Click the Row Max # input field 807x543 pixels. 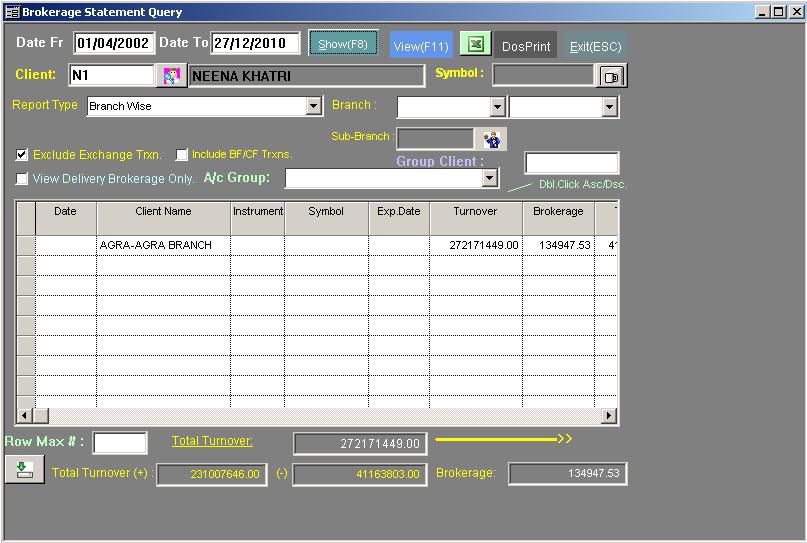coord(120,443)
